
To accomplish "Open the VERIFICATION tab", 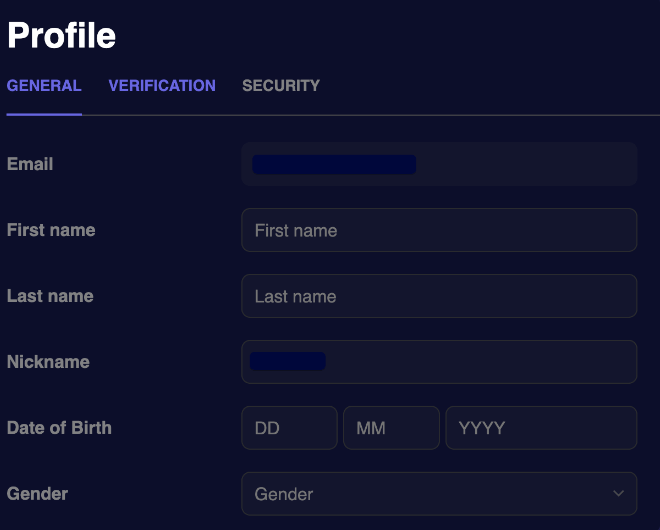I will pyautogui.click(x=162, y=86).
